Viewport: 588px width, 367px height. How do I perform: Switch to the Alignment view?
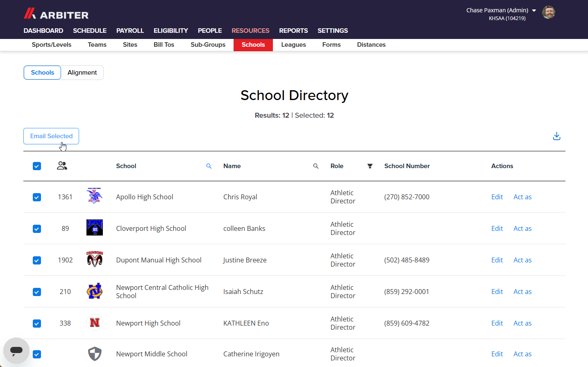[82, 73]
